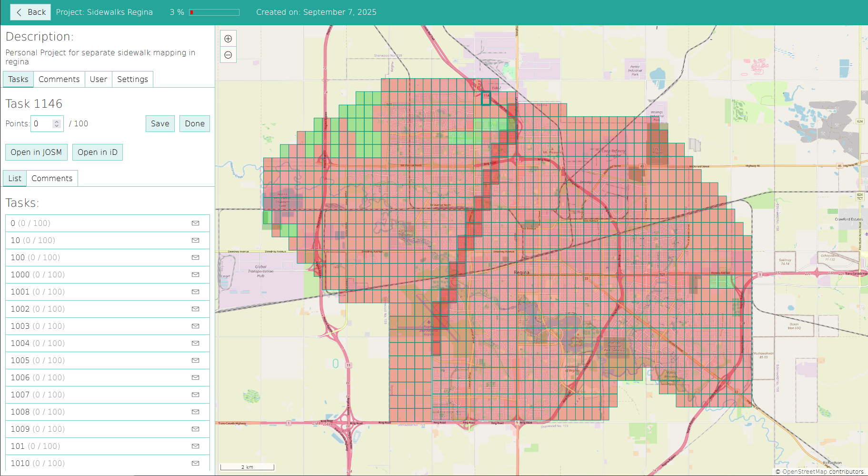Image resolution: width=868 pixels, height=476 pixels.
Task: Click the 3% progress bar in the header
Action: click(x=214, y=12)
